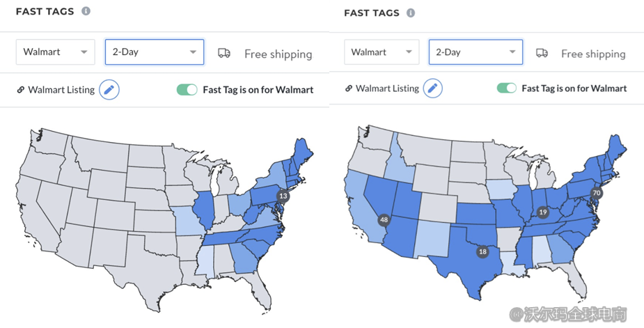Open the Walmart dropdown in right panel
The height and width of the screenshot is (328, 644).
pyautogui.click(x=381, y=52)
